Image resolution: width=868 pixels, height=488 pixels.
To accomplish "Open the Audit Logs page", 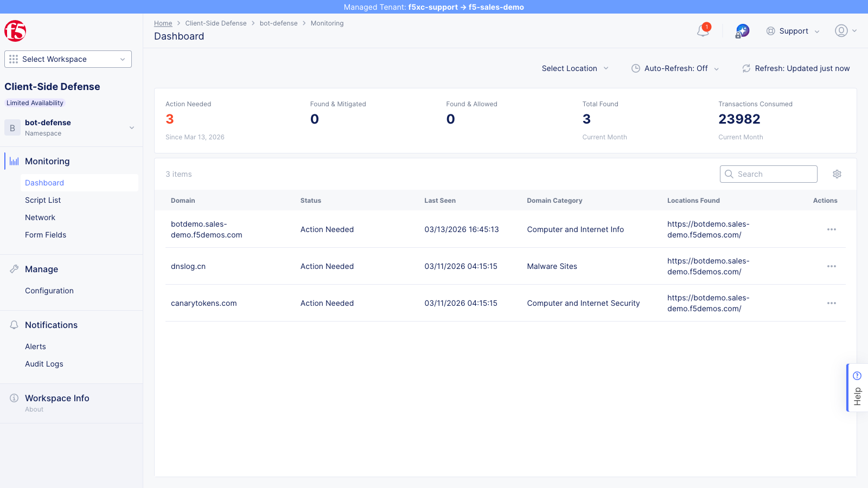I will coord(44,364).
